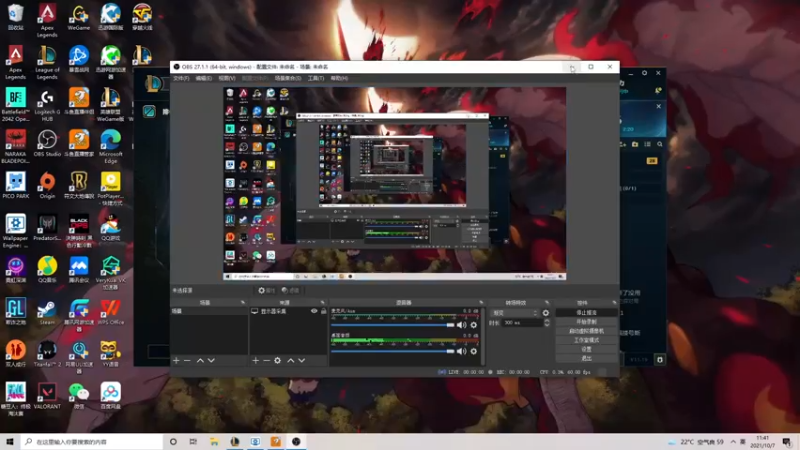
Task: Click the Microsoft Edge desktop shortcut
Action: point(111,146)
